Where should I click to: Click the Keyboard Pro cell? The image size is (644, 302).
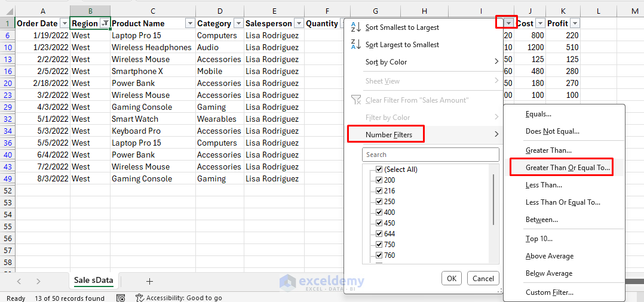pyautogui.click(x=153, y=131)
